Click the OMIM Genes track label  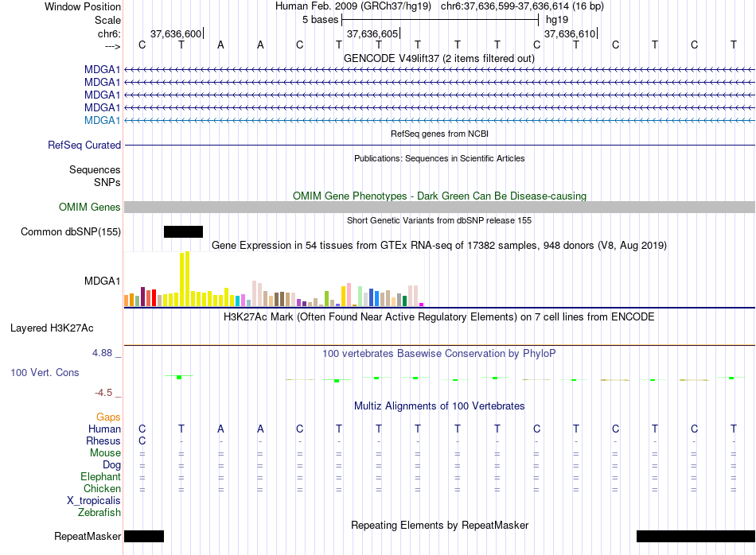[90, 208]
